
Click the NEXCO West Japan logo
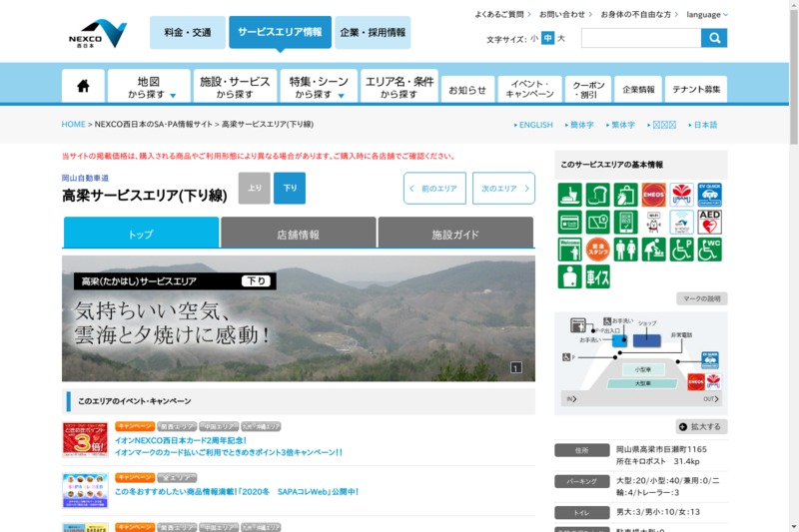click(98, 33)
